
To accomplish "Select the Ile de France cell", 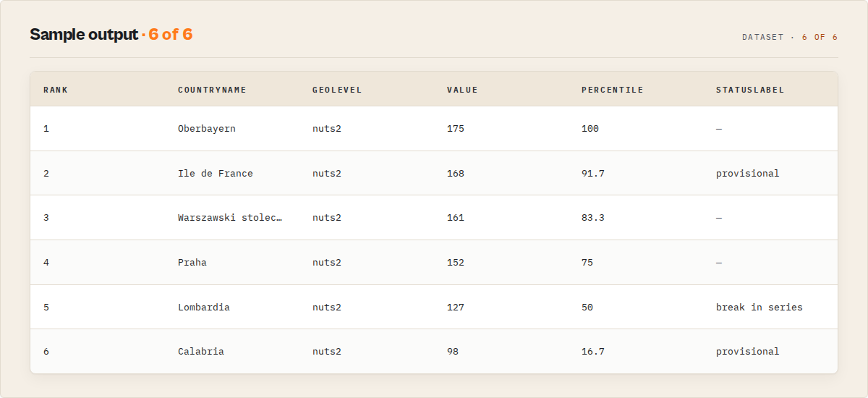I will pos(216,174).
